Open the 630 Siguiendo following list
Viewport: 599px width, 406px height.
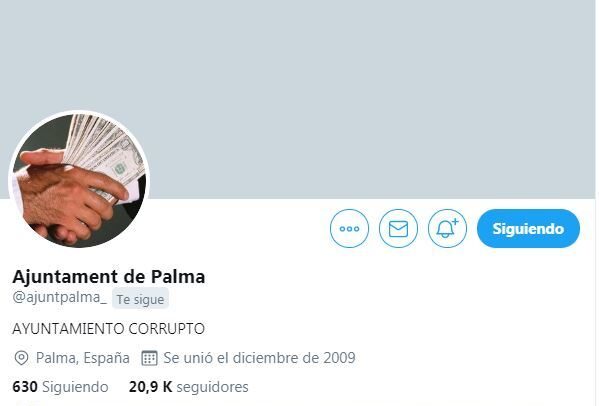[60, 387]
